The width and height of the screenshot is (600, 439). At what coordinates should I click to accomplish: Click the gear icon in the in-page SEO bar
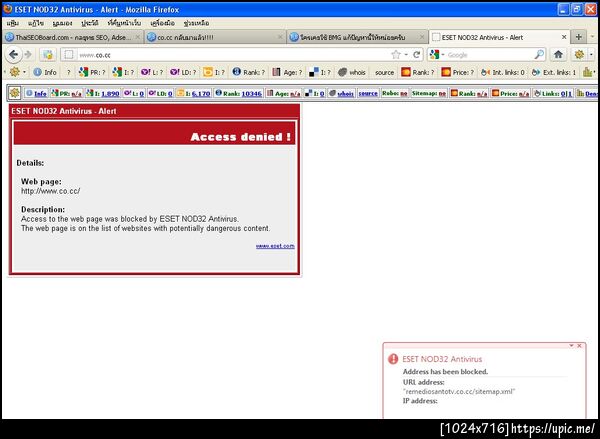click(x=15, y=93)
